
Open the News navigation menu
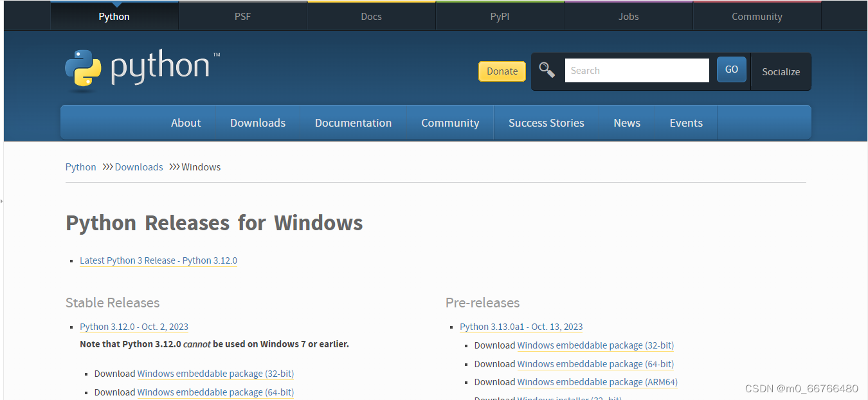pos(627,123)
